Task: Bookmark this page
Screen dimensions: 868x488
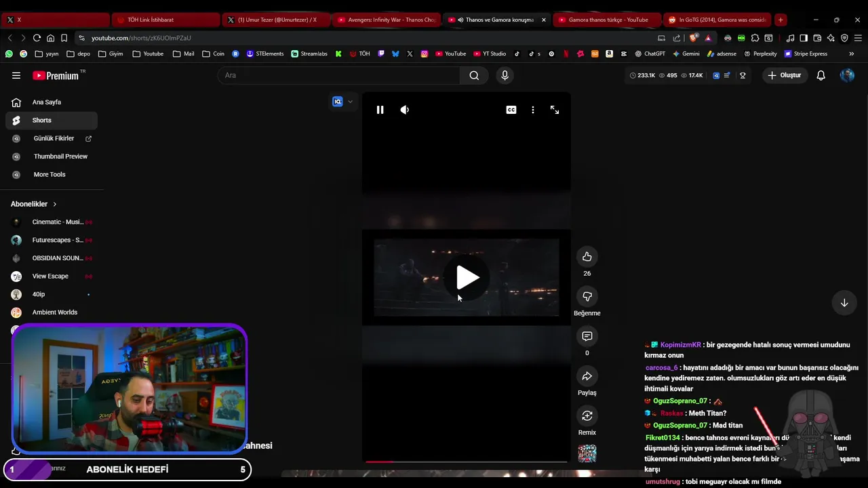Action: pyautogui.click(x=64, y=38)
